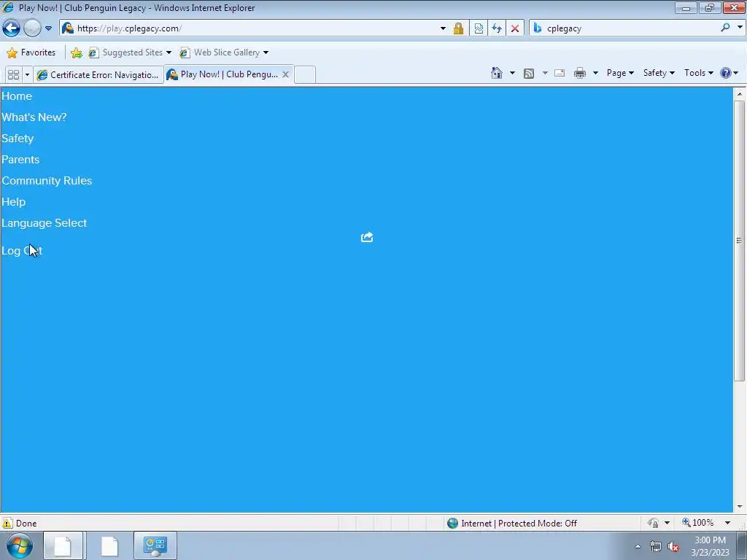Open the Favorites button
Viewport: 747px width, 560px height.
click(x=31, y=52)
